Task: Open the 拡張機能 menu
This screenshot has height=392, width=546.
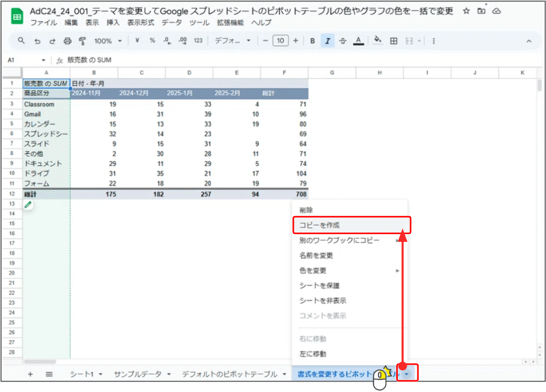Action: coord(230,23)
